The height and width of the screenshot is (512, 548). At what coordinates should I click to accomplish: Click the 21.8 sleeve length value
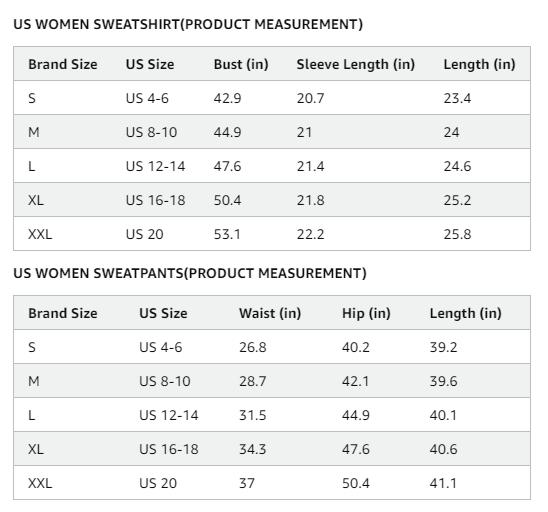tap(310, 200)
